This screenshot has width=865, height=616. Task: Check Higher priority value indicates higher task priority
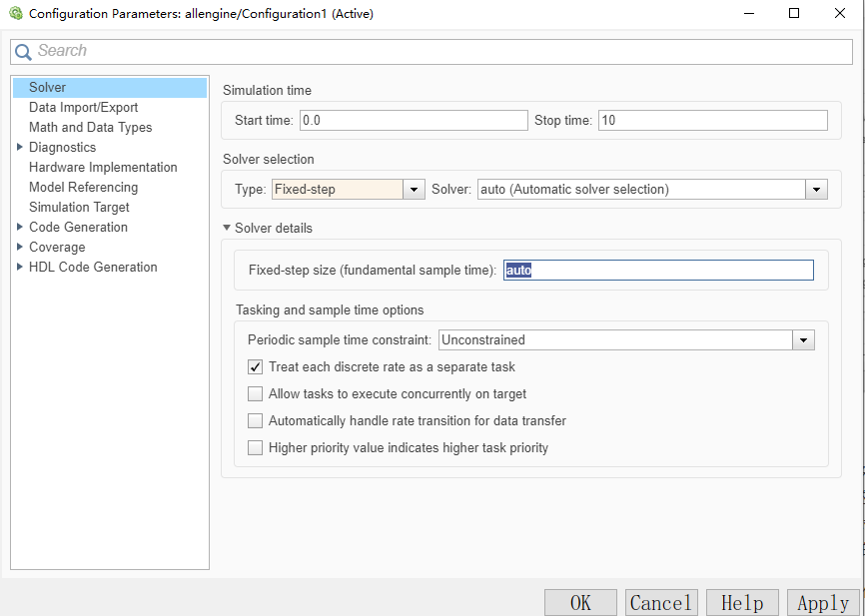click(x=256, y=448)
